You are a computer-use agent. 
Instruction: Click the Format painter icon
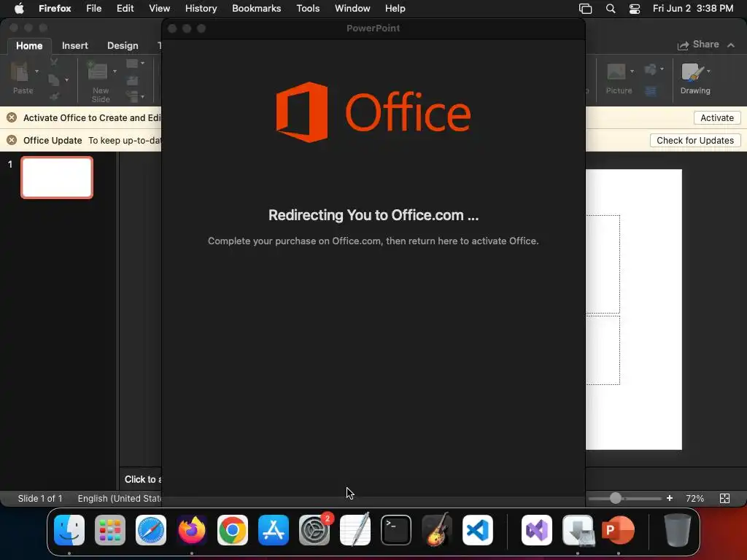54,97
